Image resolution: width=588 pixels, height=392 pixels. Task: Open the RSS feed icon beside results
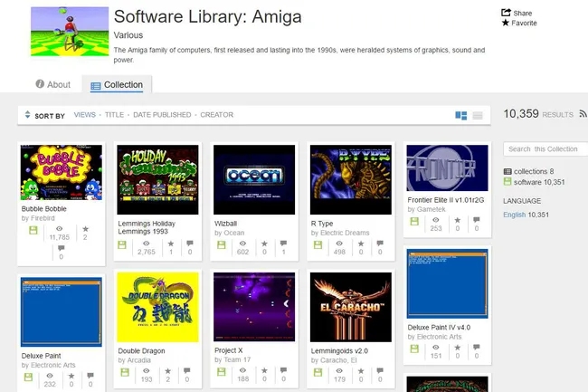point(583,113)
